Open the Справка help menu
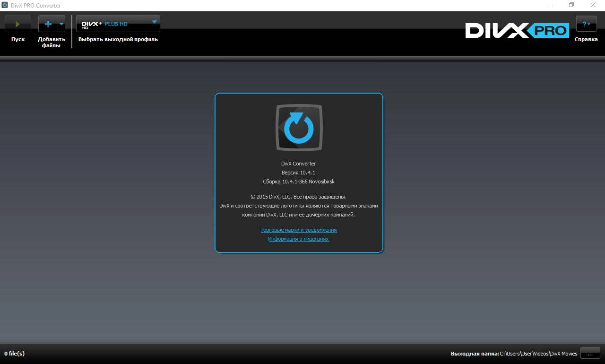 [586, 24]
